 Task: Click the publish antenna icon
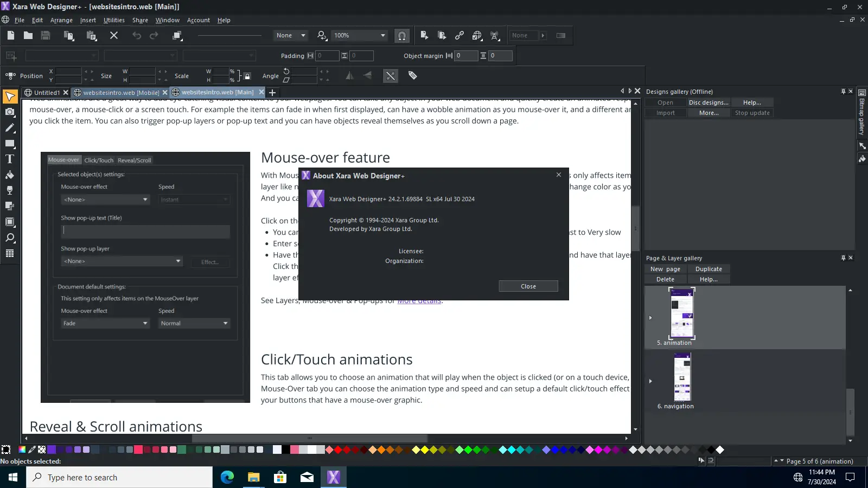pyautogui.click(x=495, y=36)
